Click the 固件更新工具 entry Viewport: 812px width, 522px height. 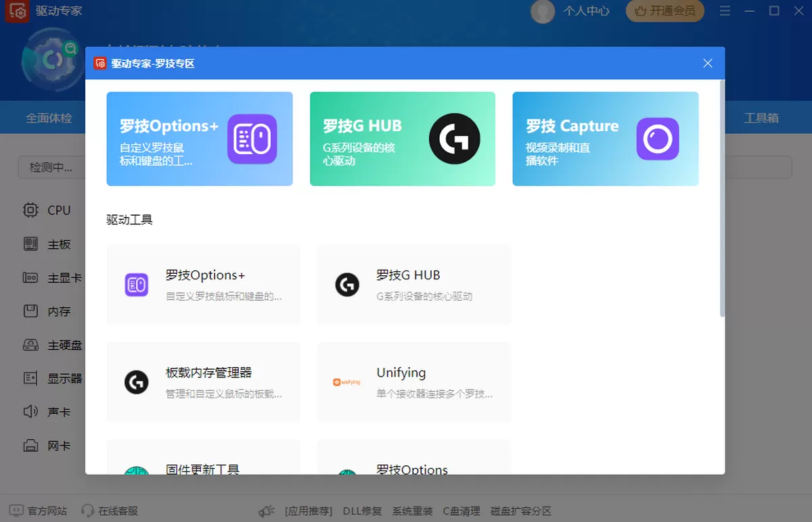(x=204, y=457)
